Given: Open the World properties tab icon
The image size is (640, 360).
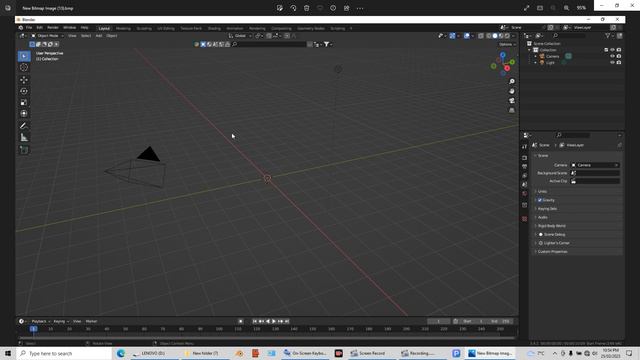Looking at the screenshot, I should [x=524, y=193].
